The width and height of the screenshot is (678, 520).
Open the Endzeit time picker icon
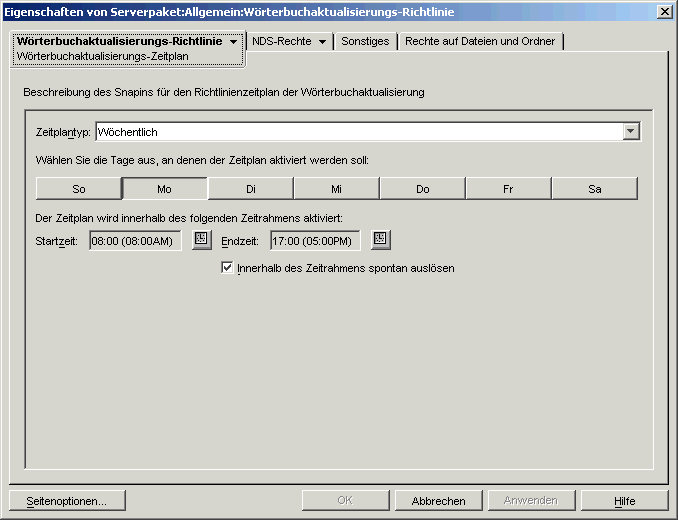point(381,240)
